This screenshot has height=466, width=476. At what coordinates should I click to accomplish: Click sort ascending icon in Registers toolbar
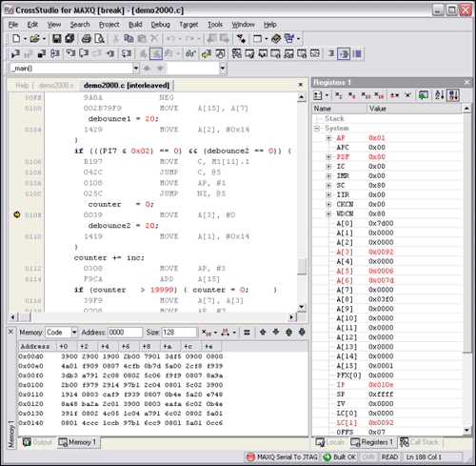pyautogui.click(x=440, y=95)
